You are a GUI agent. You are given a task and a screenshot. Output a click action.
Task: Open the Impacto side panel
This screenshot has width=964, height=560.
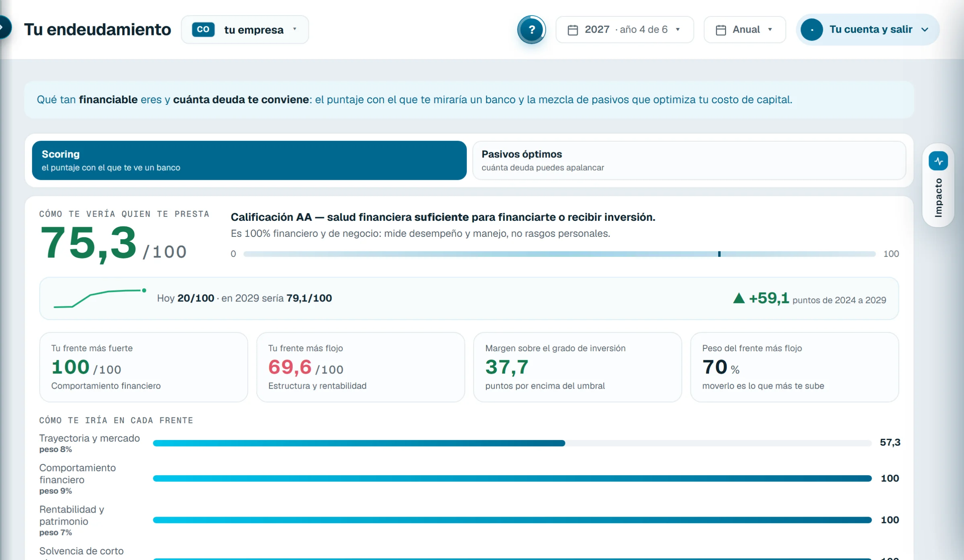click(938, 185)
